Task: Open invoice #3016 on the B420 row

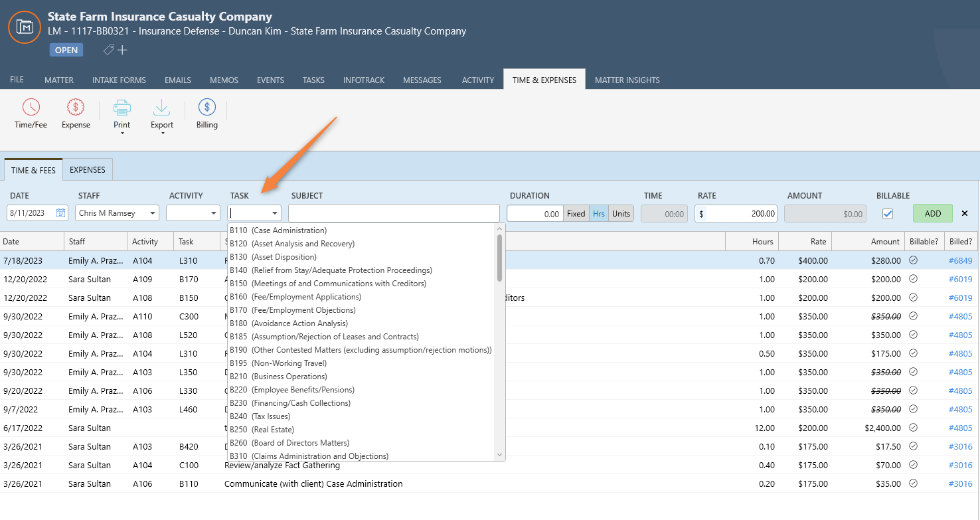Action: [960, 446]
